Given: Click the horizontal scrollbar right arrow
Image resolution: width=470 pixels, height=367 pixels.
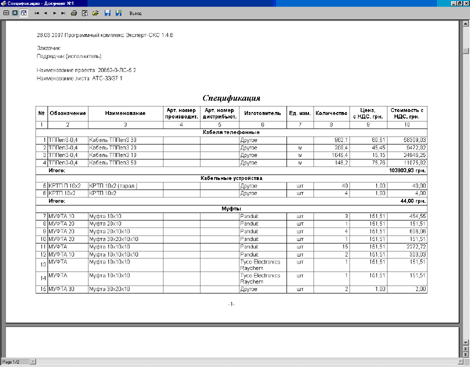Looking at the screenshot, I should coord(461,362).
